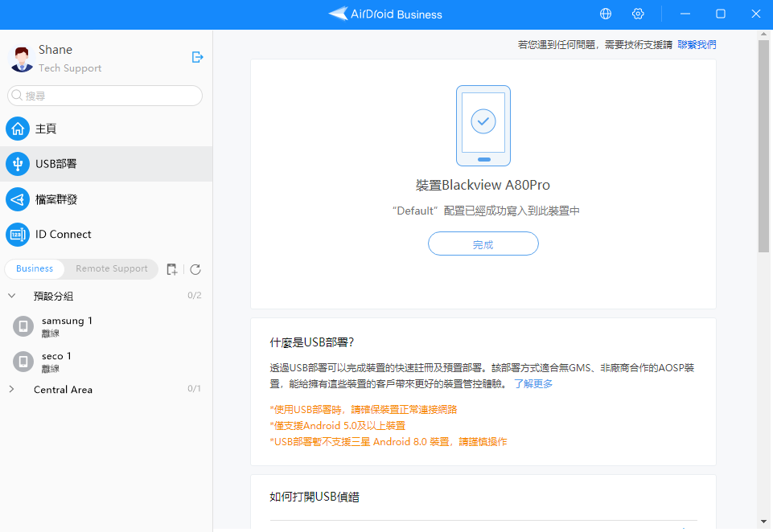Click the 如何打開USB偵錯 heading

[x=315, y=497]
